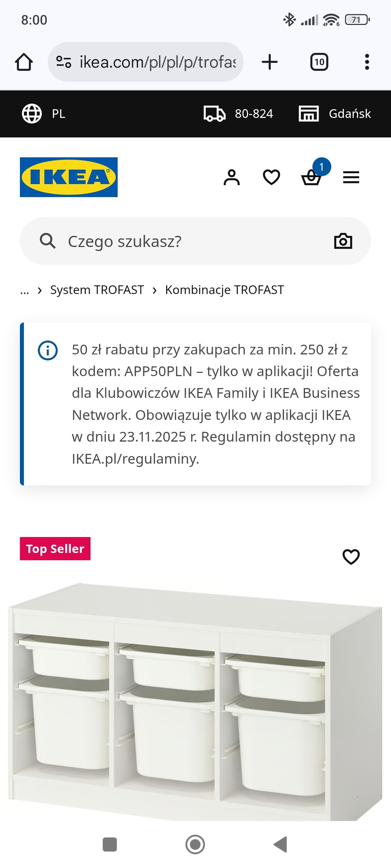Open the tab switcher showing 10 tabs
The width and height of the screenshot is (391, 868).
point(319,62)
